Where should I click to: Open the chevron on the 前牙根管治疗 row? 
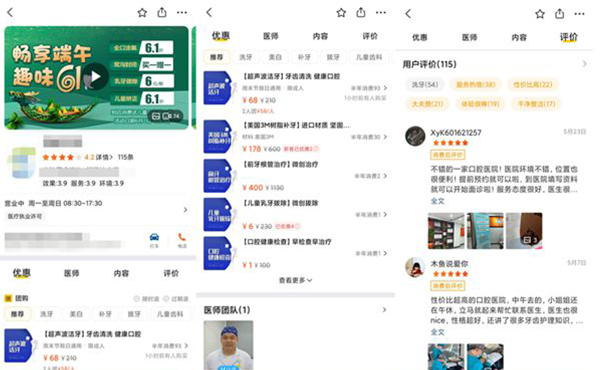tap(385, 176)
